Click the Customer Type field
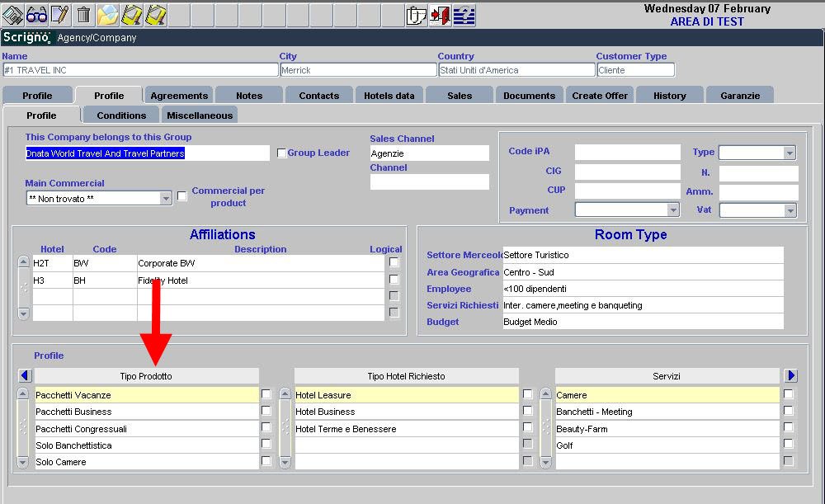The height and width of the screenshot is (504, 825). point(635,70)
